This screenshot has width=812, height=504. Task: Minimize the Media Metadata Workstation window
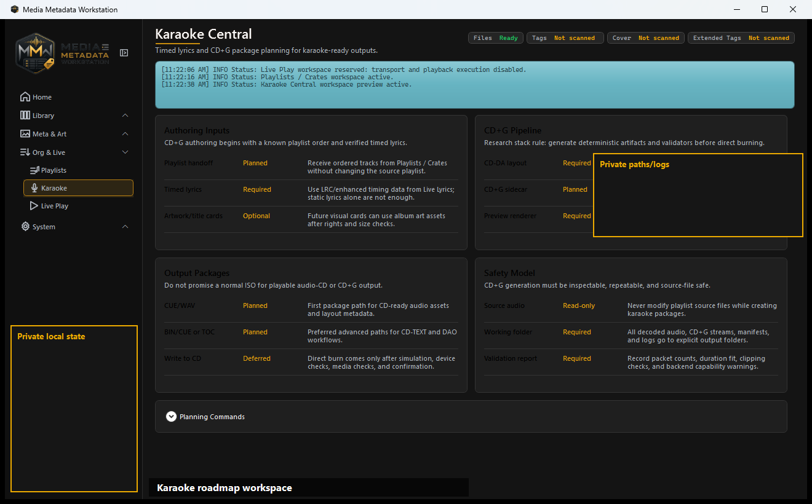coord(736,9)
